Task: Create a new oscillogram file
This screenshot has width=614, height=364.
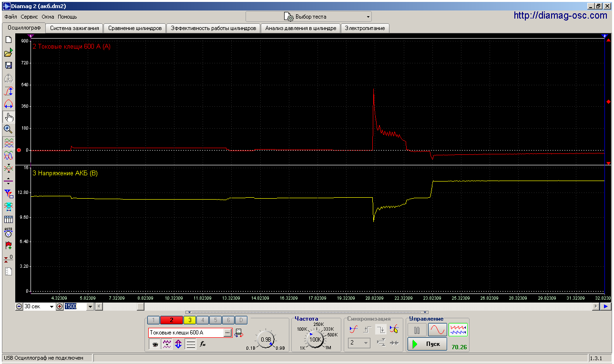Action: click(x=9, y=40)
